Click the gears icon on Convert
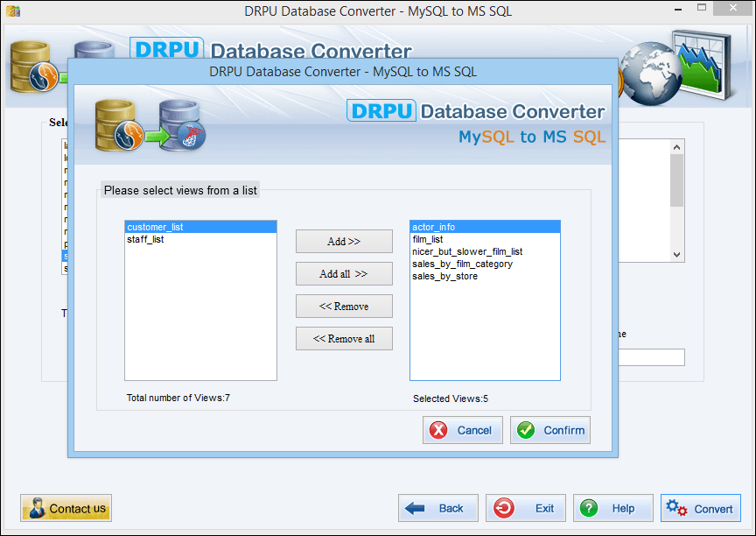This screenshot has width=756, height=536. [x=676, y=508]
